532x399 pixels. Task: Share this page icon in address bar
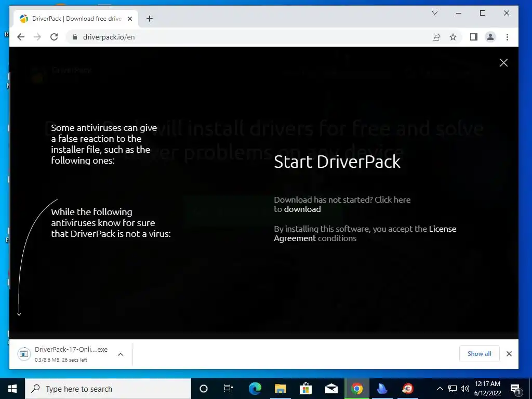[436, 37]
